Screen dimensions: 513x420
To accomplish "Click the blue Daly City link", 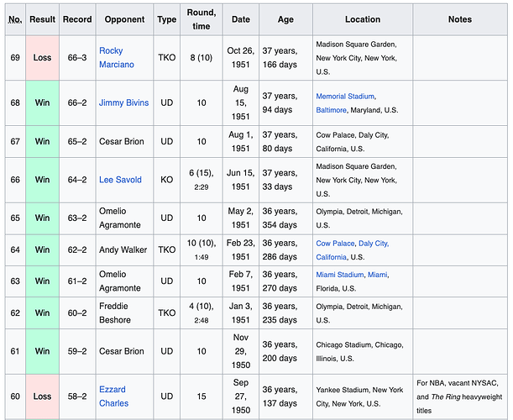I will [x=374, y=244].
